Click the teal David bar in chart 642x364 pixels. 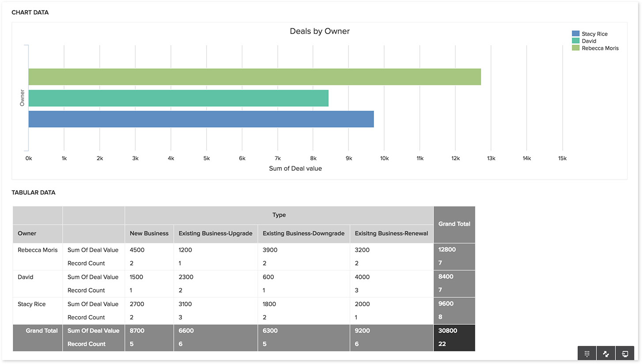coord(178,98)
